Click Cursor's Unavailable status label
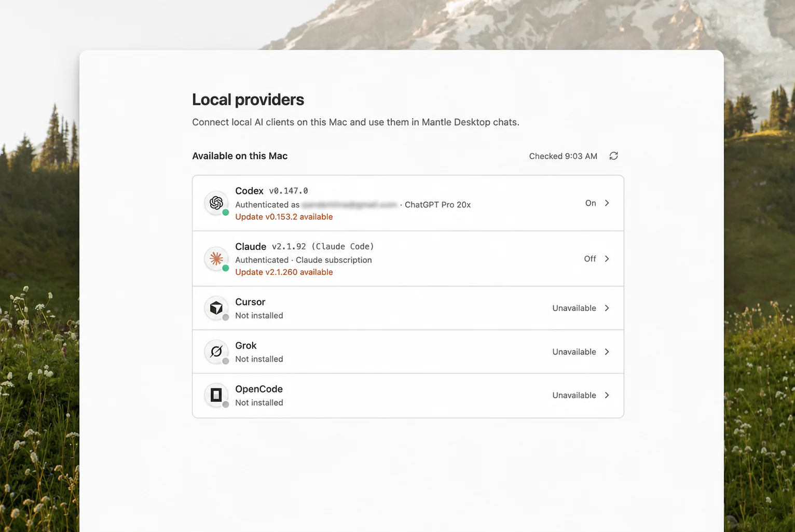The width and height of the screenshot is (795, 532). (574, 308)
